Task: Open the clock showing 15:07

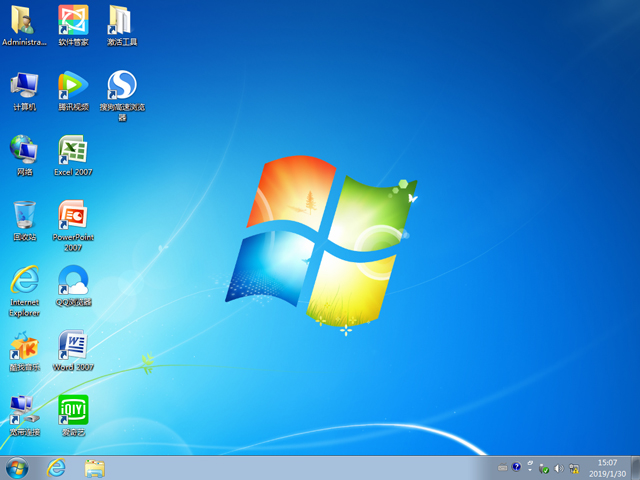Action: pos(607,468)
